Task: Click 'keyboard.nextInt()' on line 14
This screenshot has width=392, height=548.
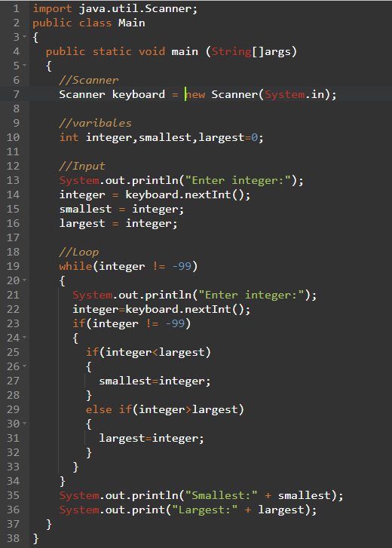Action: pyautogui.click(x=185, y=194)
